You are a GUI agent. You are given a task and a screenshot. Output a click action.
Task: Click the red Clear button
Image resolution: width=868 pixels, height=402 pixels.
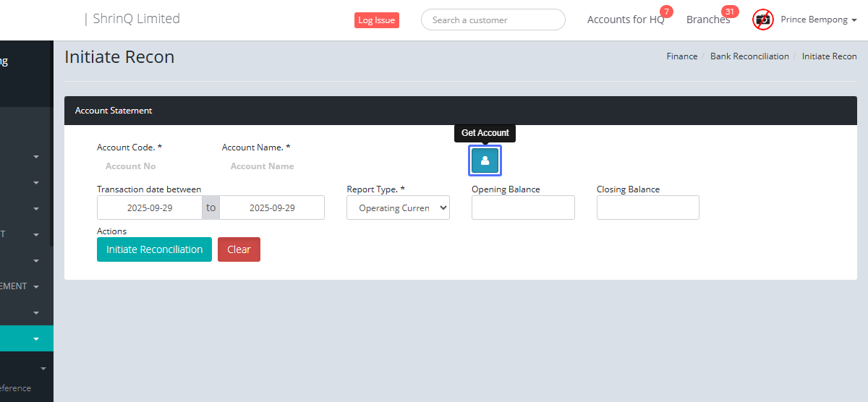(239, 249)
